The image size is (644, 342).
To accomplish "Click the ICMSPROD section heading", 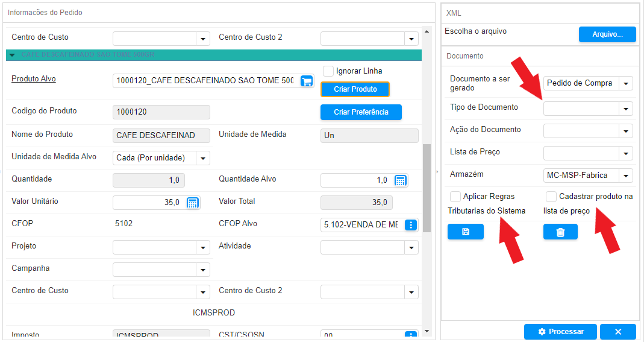I will pos(214,313).
